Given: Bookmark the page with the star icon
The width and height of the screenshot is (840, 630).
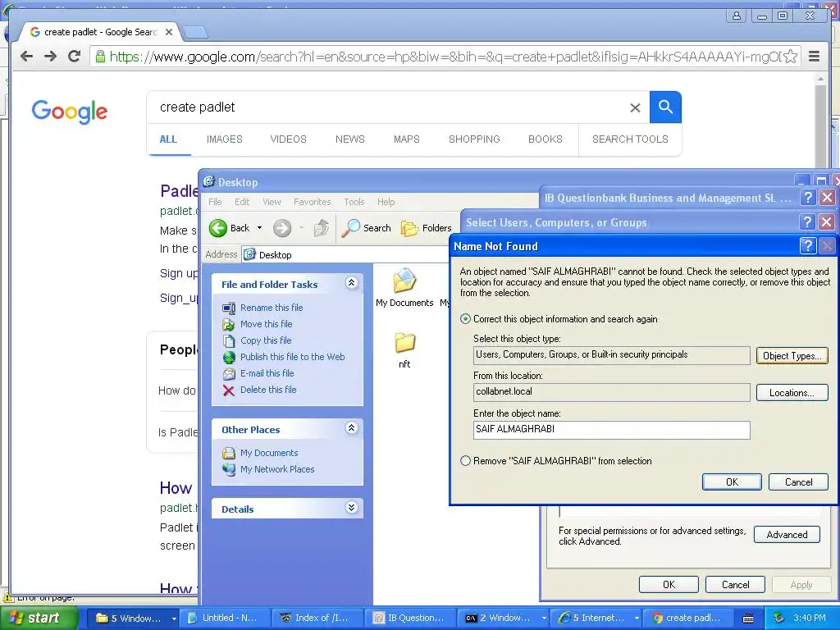Looking at the screenshot, I should (790, 57).
